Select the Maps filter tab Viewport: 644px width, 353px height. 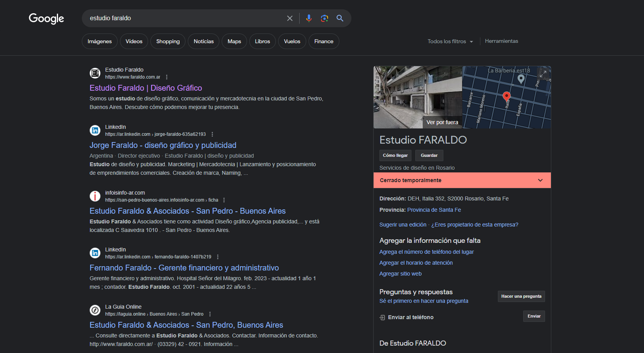tap(234, 41)
